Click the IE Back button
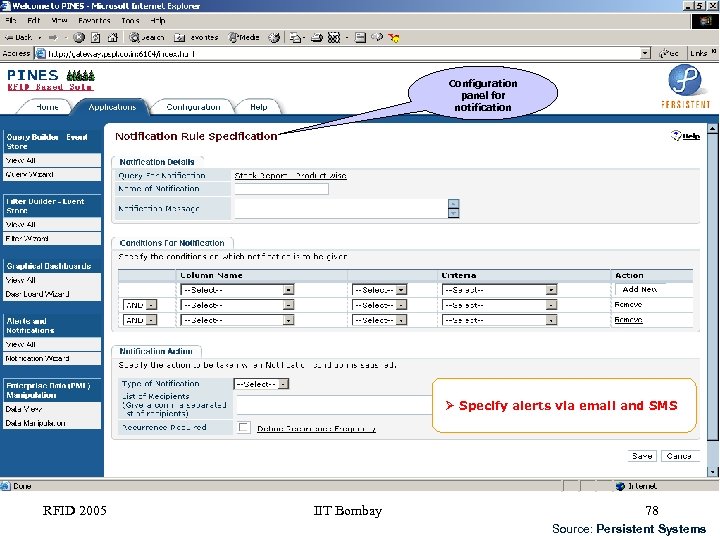Image resolution: width=720 pixels, height=540 pixels. [x=18, y=37]
